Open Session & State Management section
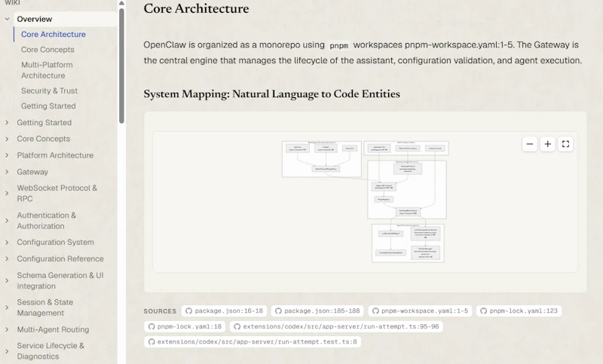The width and height of the screenshot is (603, 364). coord(44,307)
